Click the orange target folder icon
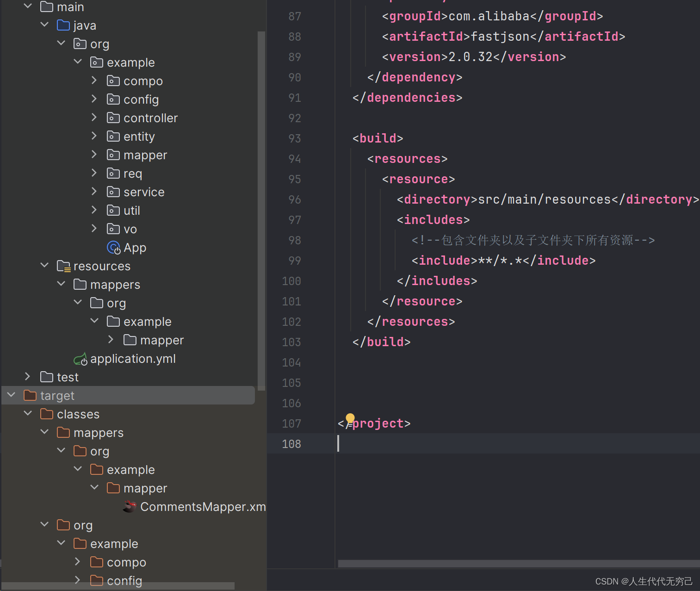 pos(30,396)
